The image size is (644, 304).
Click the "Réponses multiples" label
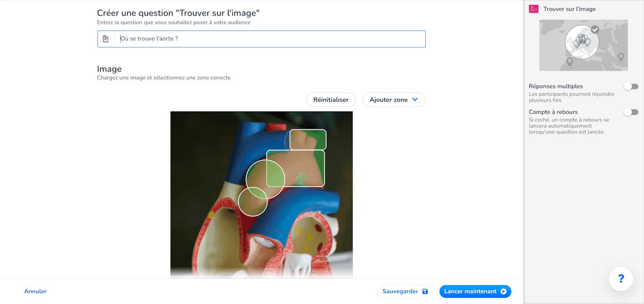coord(556,86)
